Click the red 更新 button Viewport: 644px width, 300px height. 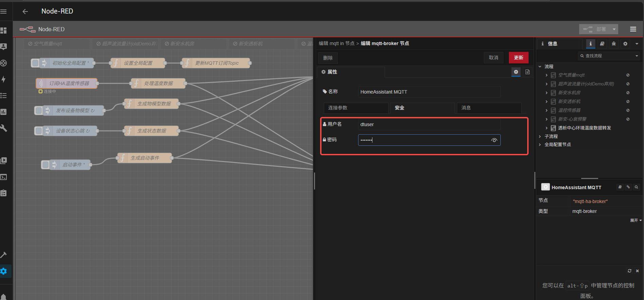coord(518,58)
